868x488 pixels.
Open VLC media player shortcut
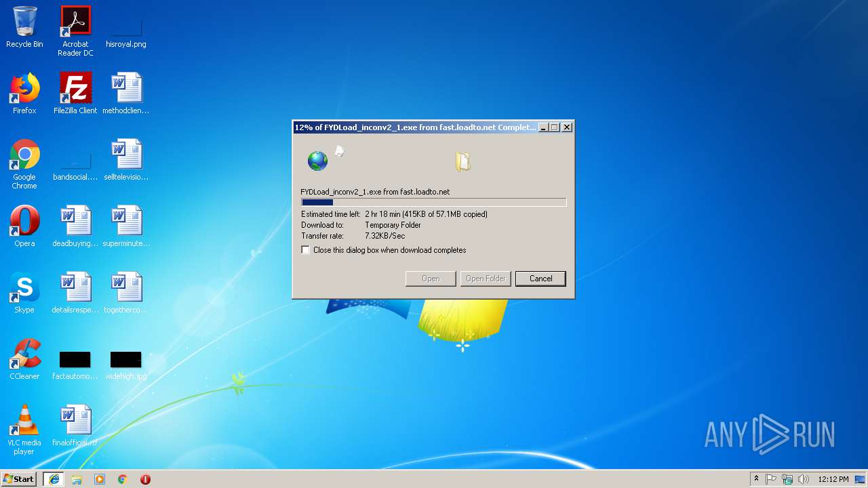24,430
